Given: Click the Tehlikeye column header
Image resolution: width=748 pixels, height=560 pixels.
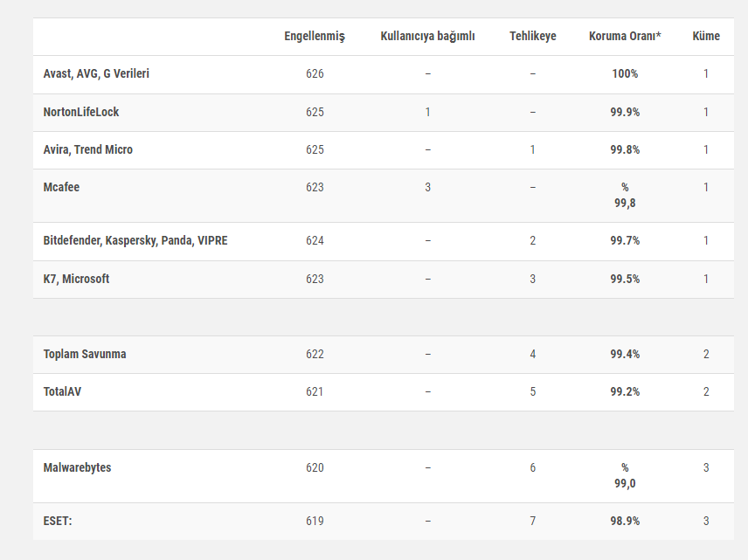Looking at the screenshot, I should [x=532, y=36].
